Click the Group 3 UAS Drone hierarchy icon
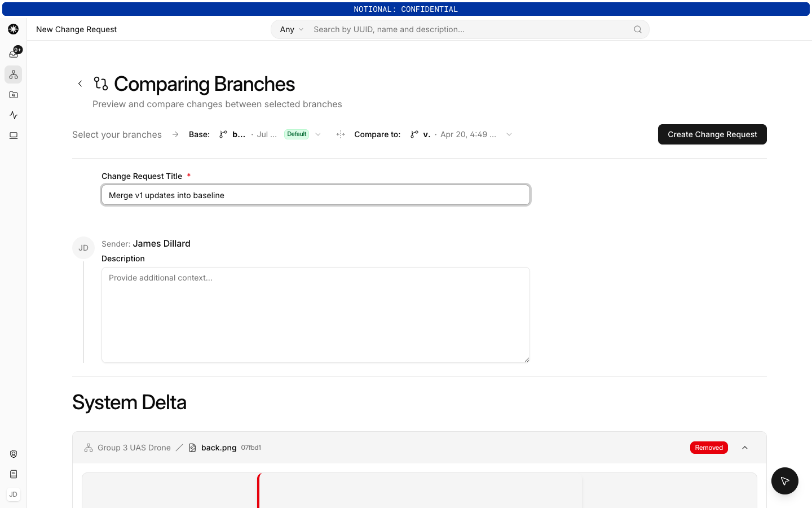 click(x=89, y=448)
